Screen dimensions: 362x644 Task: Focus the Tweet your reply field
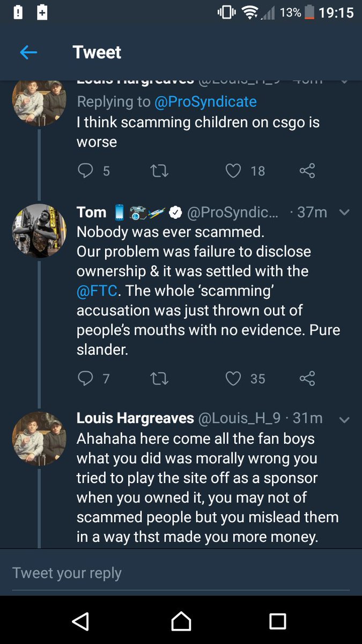(181, 573)
